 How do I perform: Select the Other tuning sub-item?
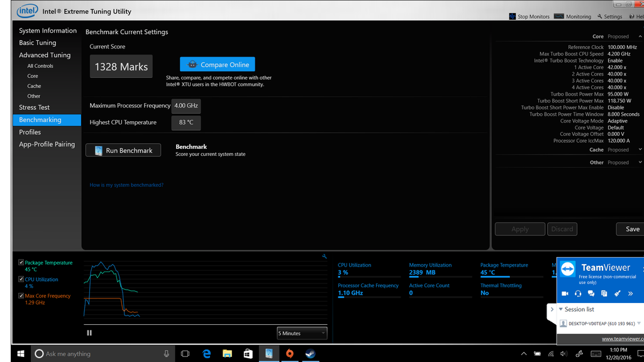[34, 96]
